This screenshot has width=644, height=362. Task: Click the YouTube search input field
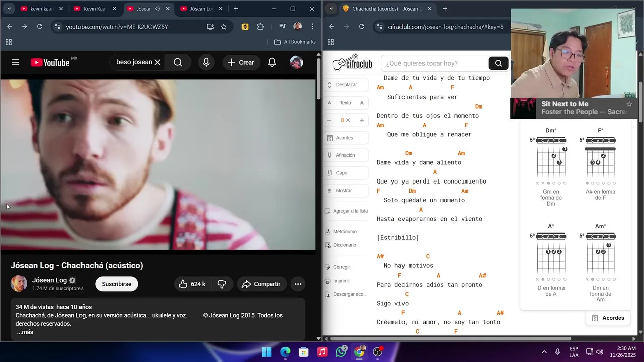click(134, 62)
